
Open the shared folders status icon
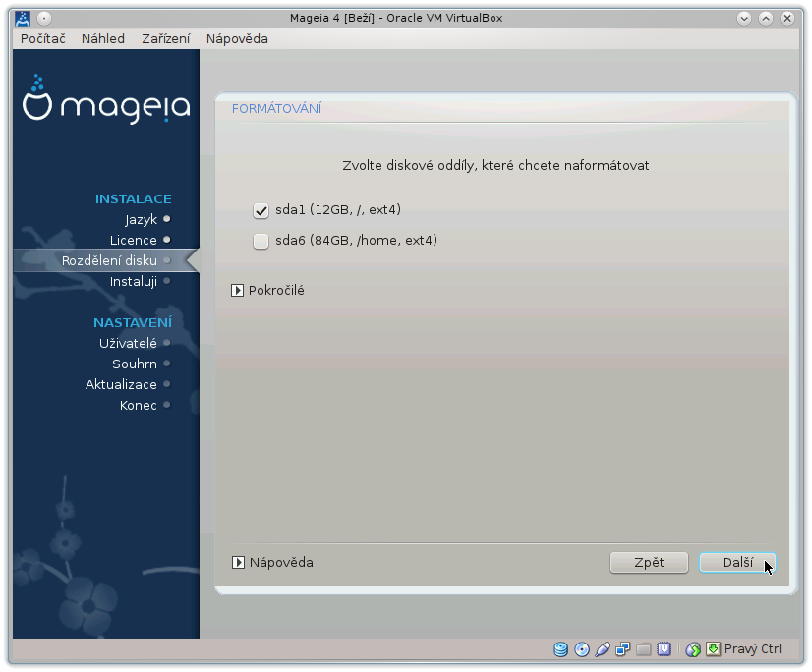coord(644,649)
